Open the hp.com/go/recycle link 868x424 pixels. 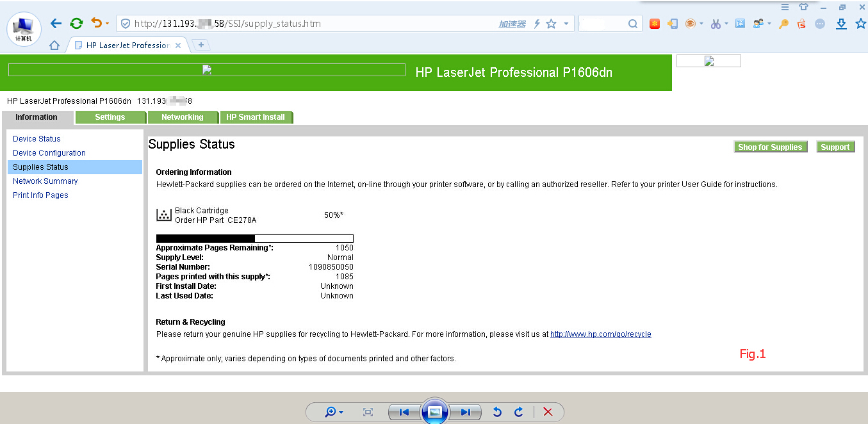(601, 334)
